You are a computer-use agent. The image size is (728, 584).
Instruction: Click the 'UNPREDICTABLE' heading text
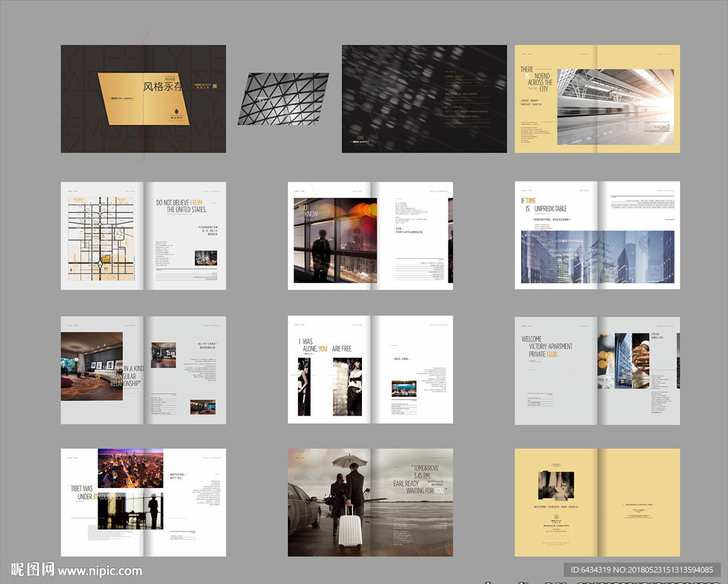pyautogui.click(x=551, y=208)
